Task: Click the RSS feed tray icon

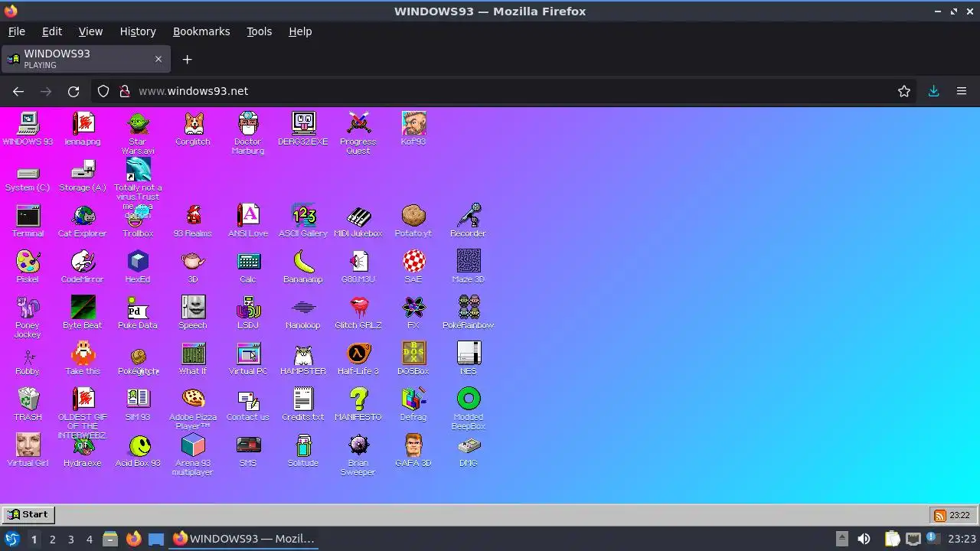Action: [939, 515]
